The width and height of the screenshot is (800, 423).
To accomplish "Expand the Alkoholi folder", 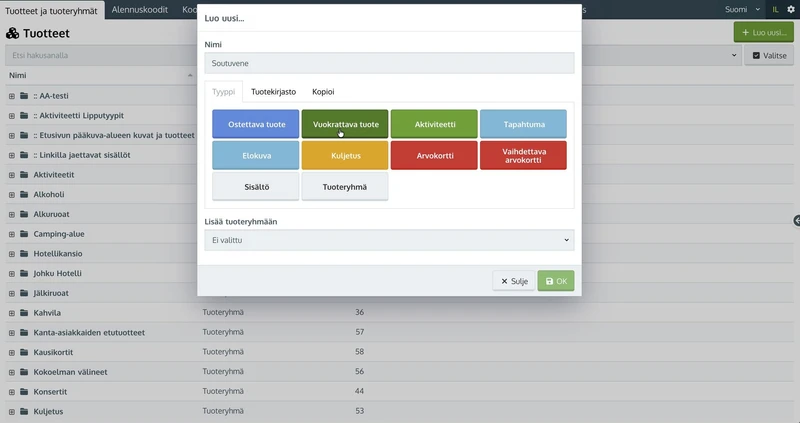I will (x=12, y=195).
